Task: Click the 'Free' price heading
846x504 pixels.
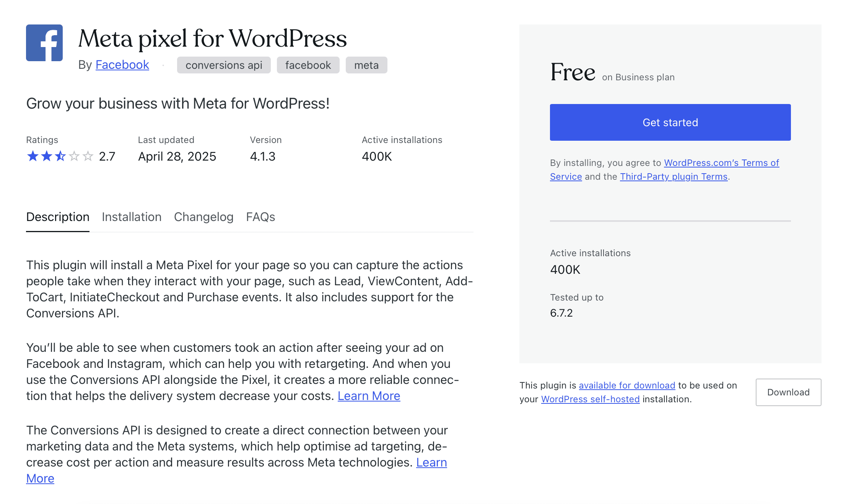Action: [x=573, y=72]
